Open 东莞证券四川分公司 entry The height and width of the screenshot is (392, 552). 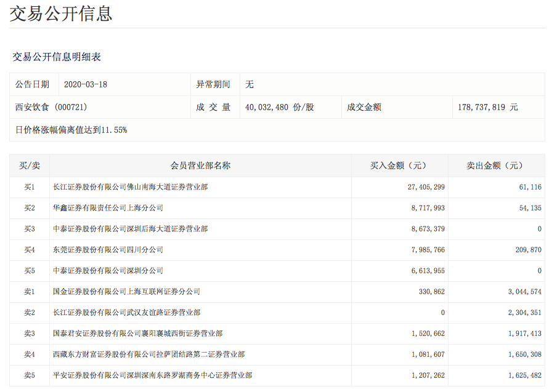click(x=108, y=250)
